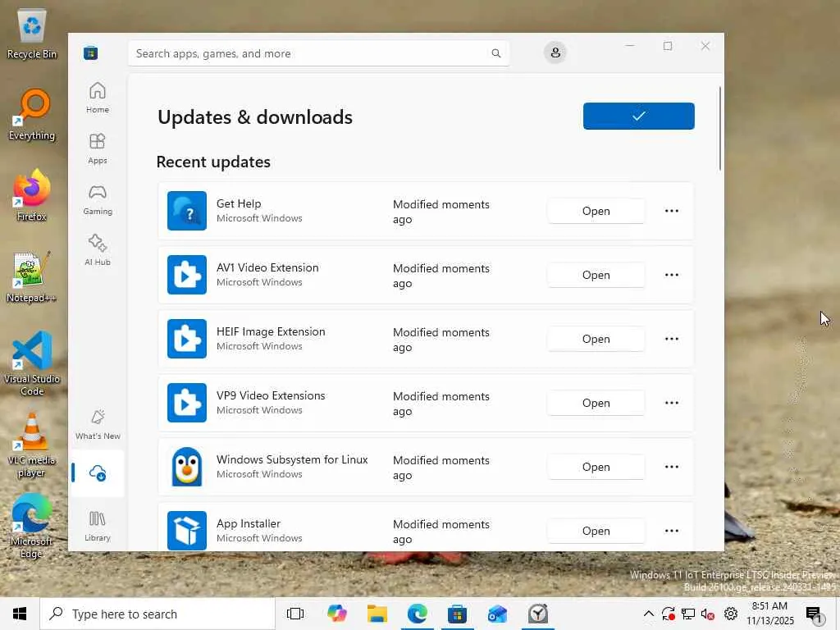Click the blue checkmark updates button
This screenshot has width=840, height=630.
(x=638, y=116)
